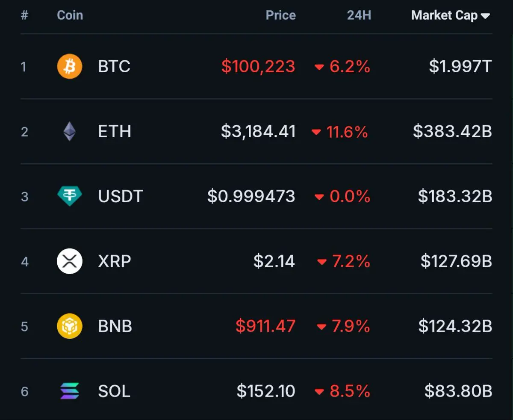Screen dimensions: 513x420
Task: Sort the table by Price column
Action: pyautogui.click(x=280, y=15)
